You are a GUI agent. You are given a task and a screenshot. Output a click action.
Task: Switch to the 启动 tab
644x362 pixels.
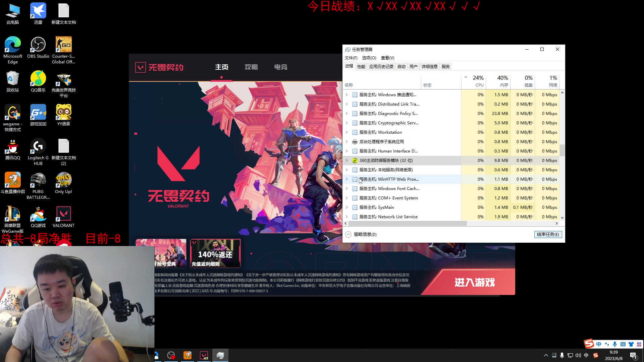pos(401,67)
